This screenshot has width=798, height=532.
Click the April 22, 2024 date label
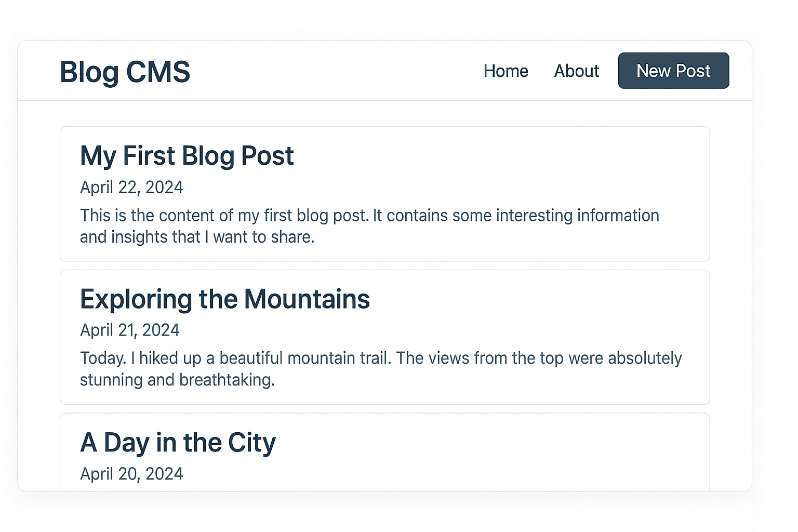[131, 187]
